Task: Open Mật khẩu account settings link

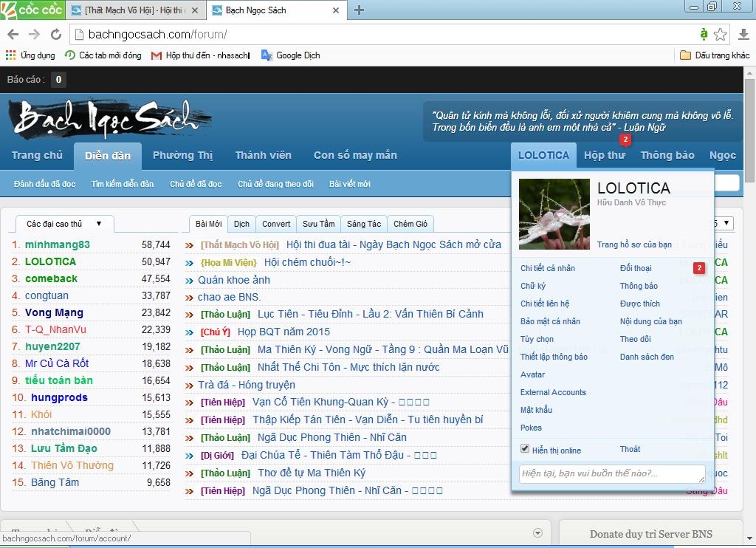Action: pyautogui.click(x=536, y=410)
